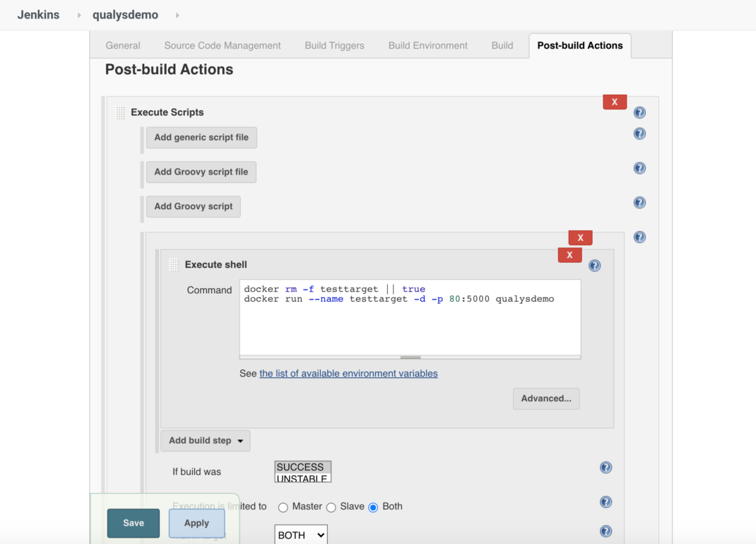
Task: Apply the configuration changes
Action: click(x=196, y=524)
